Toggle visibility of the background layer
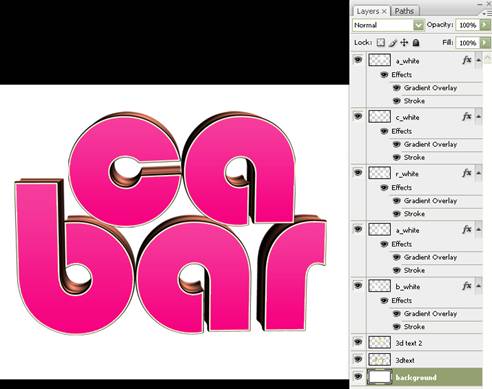 pos(358,377)
